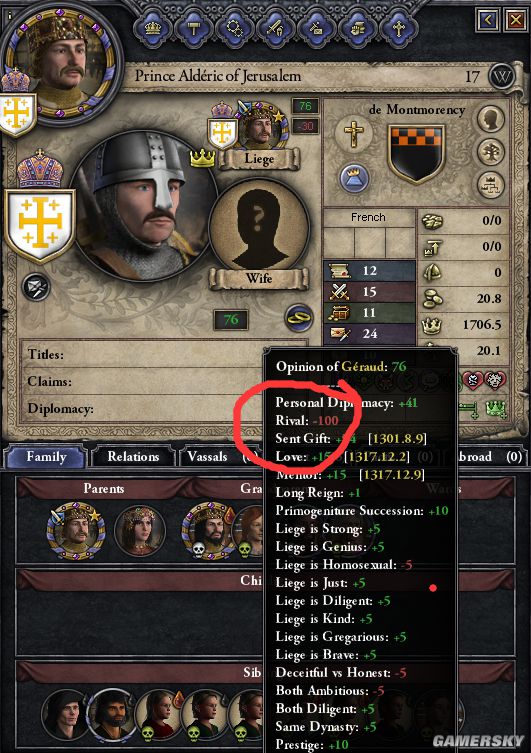Open the family hierarchy icon under dynasty
531x753 pixels.
coord(491,185)
